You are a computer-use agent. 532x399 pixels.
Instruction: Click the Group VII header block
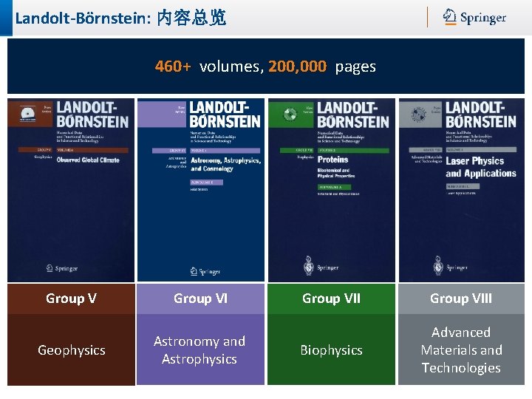tap(331, 299)
